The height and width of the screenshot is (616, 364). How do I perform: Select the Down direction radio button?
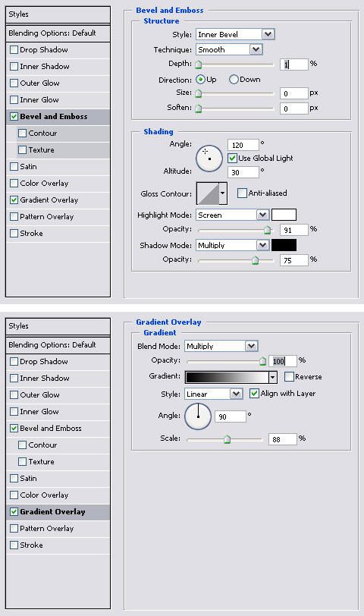coord(234,80)
